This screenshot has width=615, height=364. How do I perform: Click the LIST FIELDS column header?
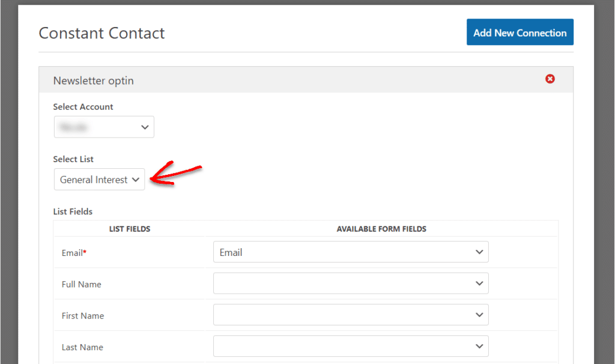point(133,229)
